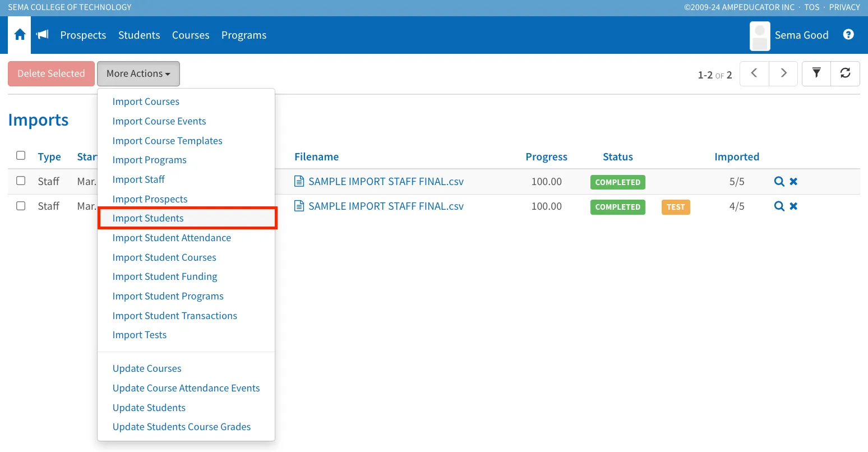868x452 pixels.
Task: Choose Import Student Programs
Action: pyautogui.click(x=168, y=296)
